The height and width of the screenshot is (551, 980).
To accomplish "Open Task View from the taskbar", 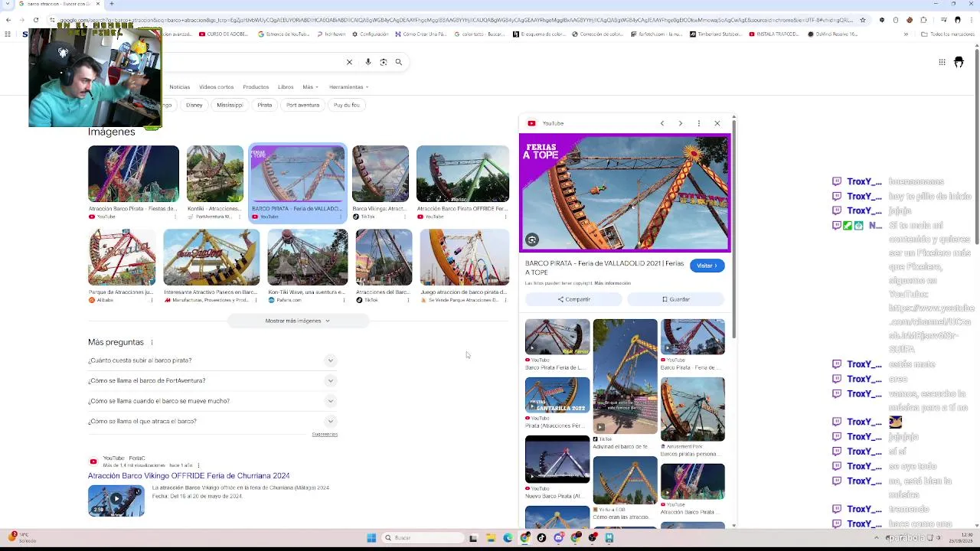I will [x=473, y=538].
